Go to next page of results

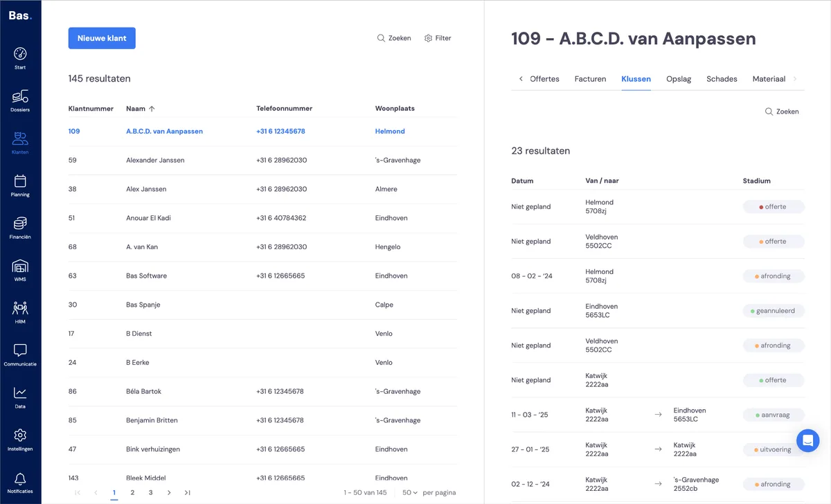pyautogui.click(x=169, y=493)
